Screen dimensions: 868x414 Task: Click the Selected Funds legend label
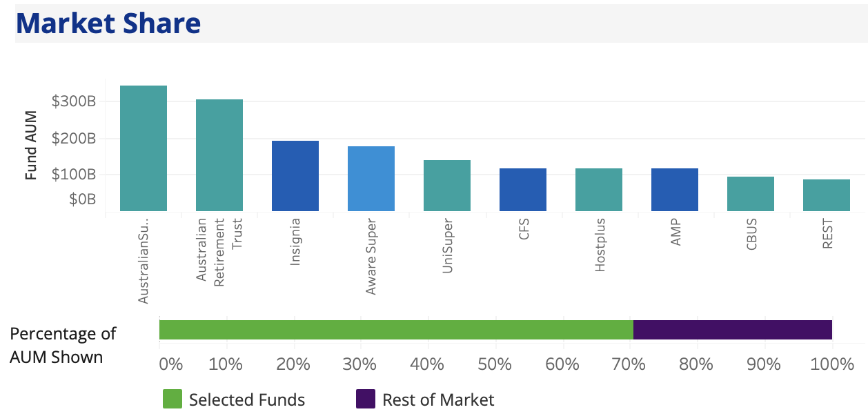pos(247,400)
